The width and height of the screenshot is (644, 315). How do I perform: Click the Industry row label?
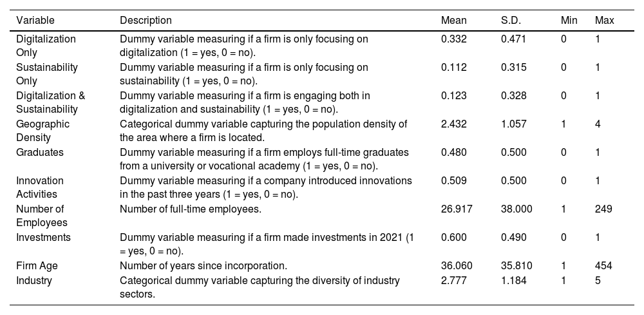(x=34, y=280)
